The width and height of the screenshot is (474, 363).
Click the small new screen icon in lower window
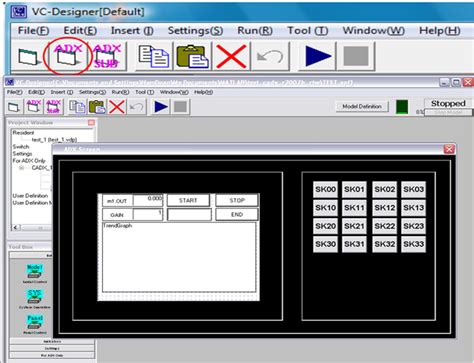14,107
